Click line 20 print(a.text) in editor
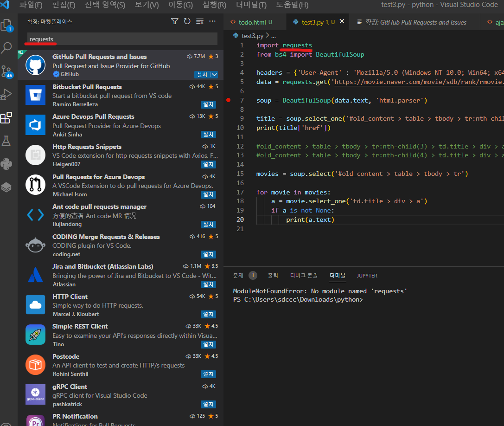This screenshot has width=504, height=426. point(310,219)
